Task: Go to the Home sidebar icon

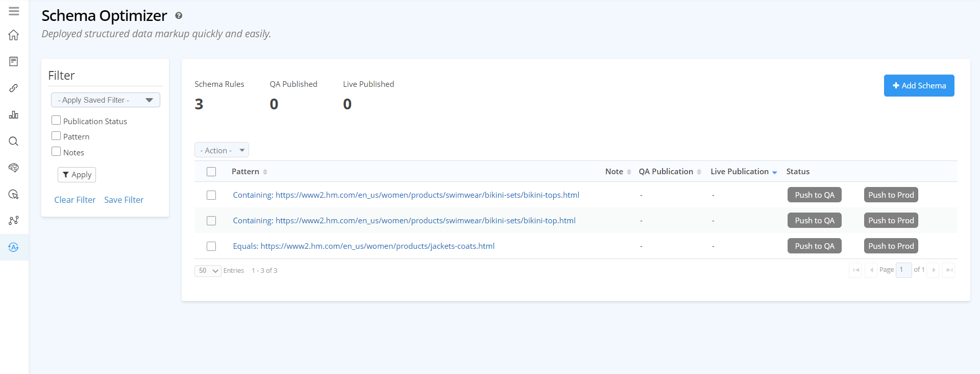Action: 14,35
